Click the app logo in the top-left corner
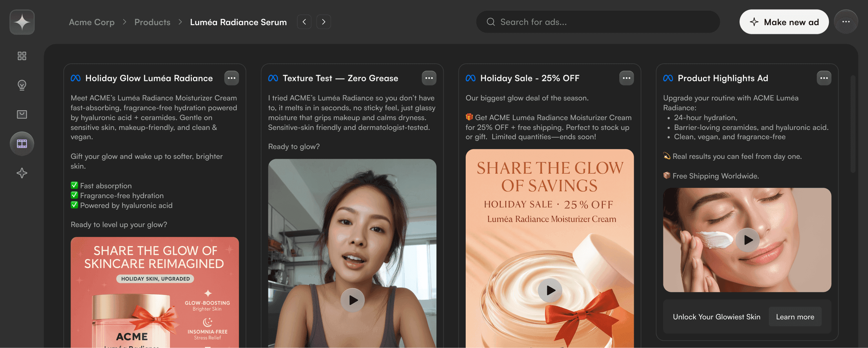This screenshot has width=868, height=348. pyautogui.click(x=22, y=22)
